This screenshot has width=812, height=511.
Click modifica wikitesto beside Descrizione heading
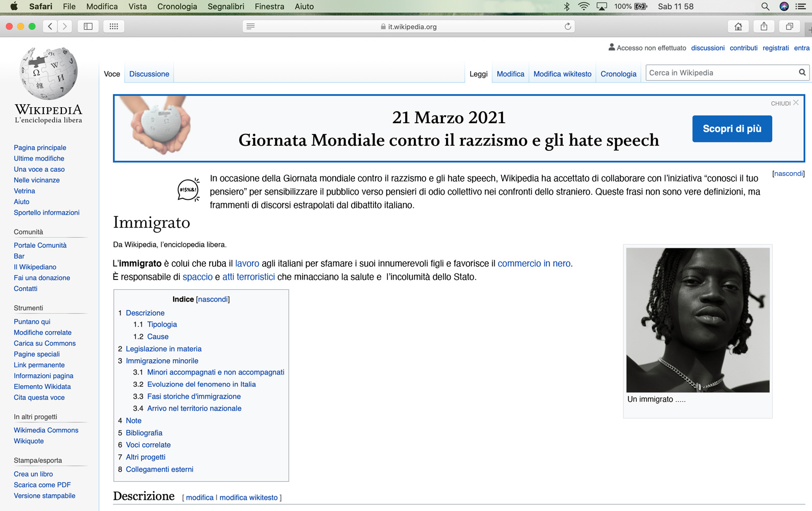[x=248, y=497]
